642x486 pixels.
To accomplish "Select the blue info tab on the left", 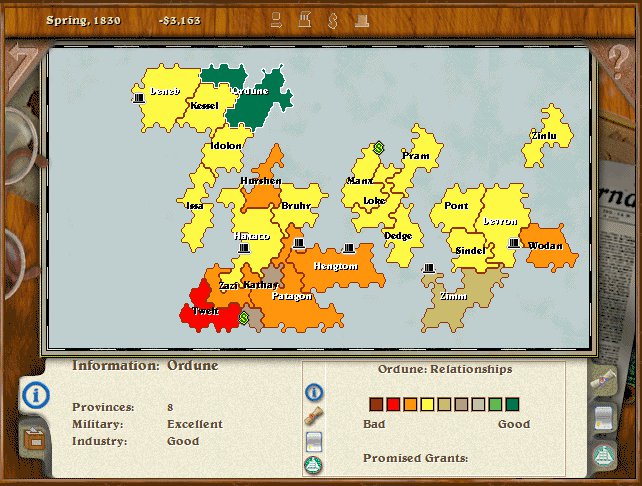I will pyautogui.click(x=36, y=395).
